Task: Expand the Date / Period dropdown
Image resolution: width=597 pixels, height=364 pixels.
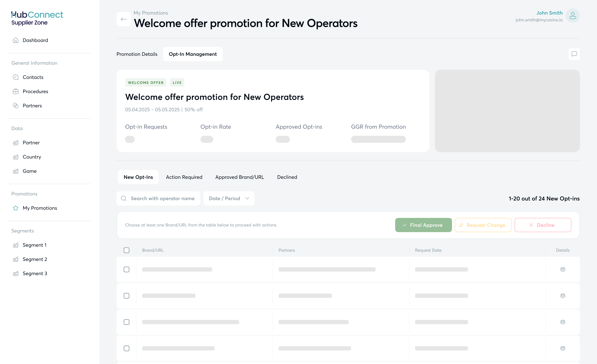Action: [229, 198]
